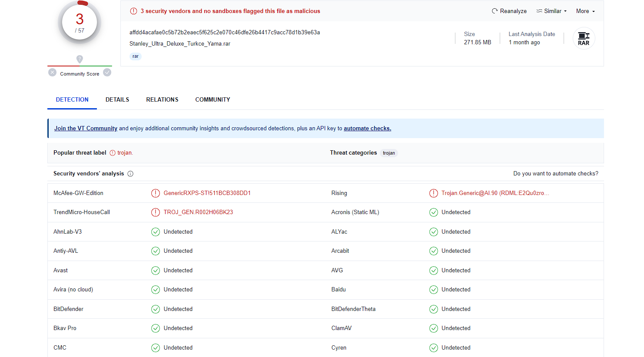The width and height of the screenshot is (644, 357).
Task: Click the AhnLab-V3 undetected check icon
Action: pyautogui.click(x=155, y=232)
